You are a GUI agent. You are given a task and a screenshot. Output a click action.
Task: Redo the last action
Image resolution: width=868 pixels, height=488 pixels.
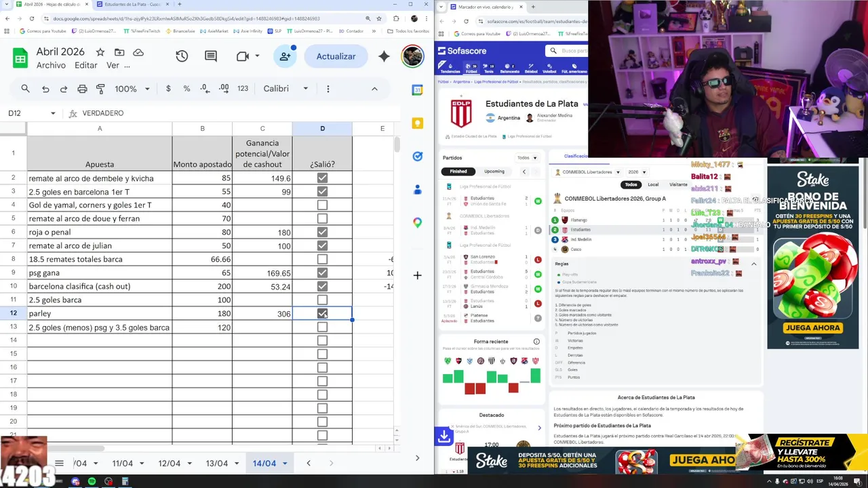tap(64, 89)
